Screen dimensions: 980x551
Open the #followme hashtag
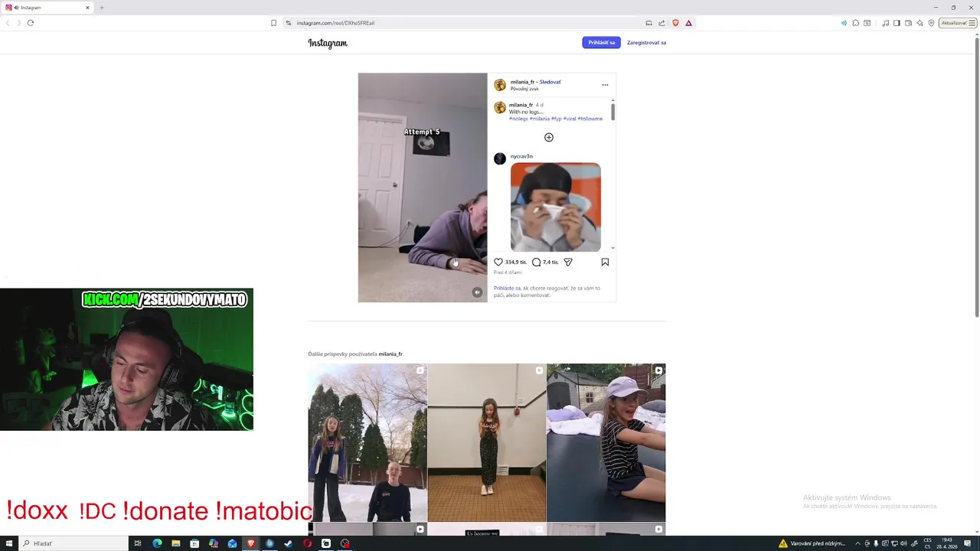coord(590,119)
